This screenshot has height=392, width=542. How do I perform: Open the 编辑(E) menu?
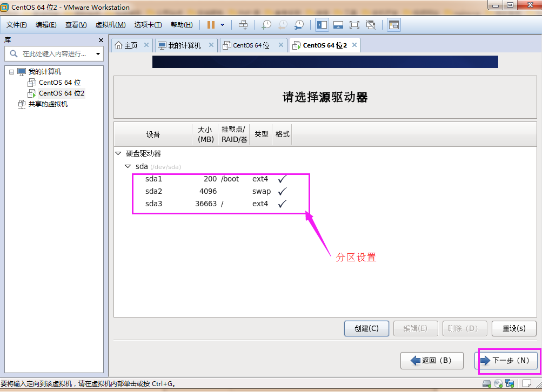[46, 25]
